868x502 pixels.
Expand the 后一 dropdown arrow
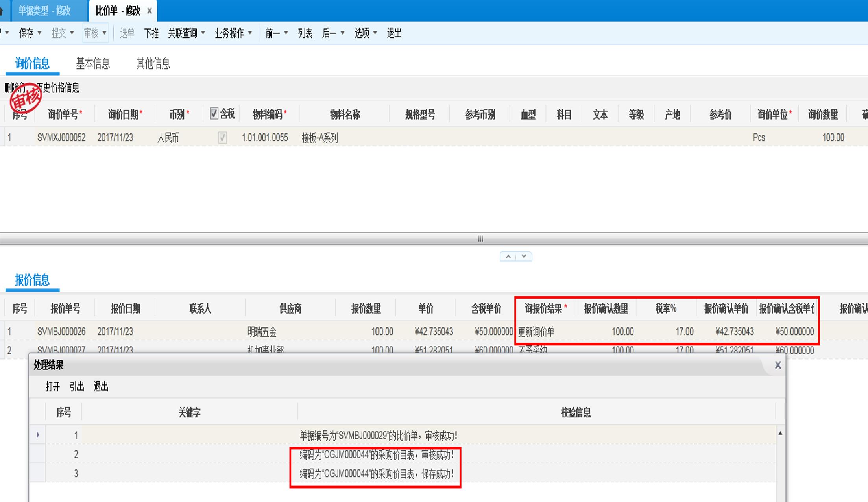(x=343, y=33)
